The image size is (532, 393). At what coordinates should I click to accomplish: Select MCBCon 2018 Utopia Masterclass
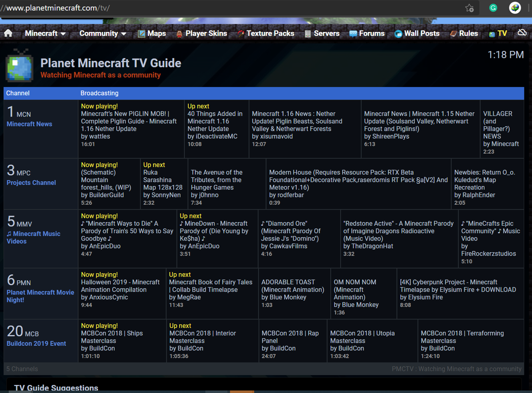[372, 340]
